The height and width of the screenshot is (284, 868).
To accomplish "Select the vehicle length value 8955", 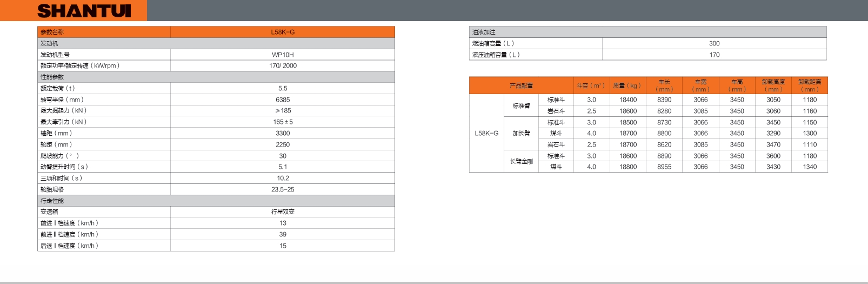I will 664,167.
